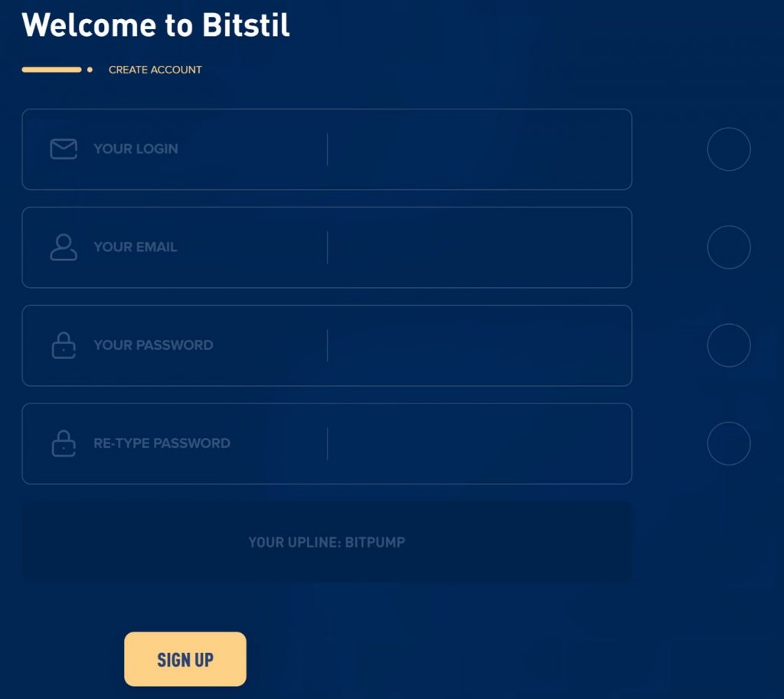Click the circle indicator next to re-type password

point(729,443)
